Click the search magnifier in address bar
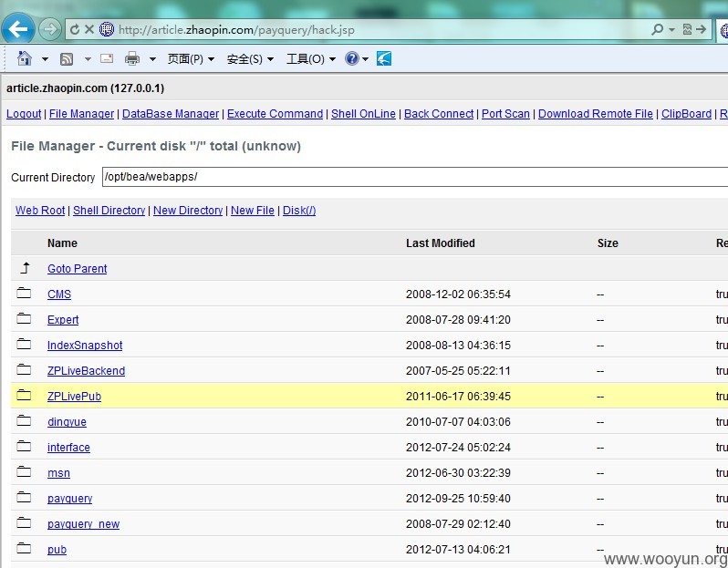Image resolution: width=728 pixels, height=568 pixels. [x=657, y=30]
